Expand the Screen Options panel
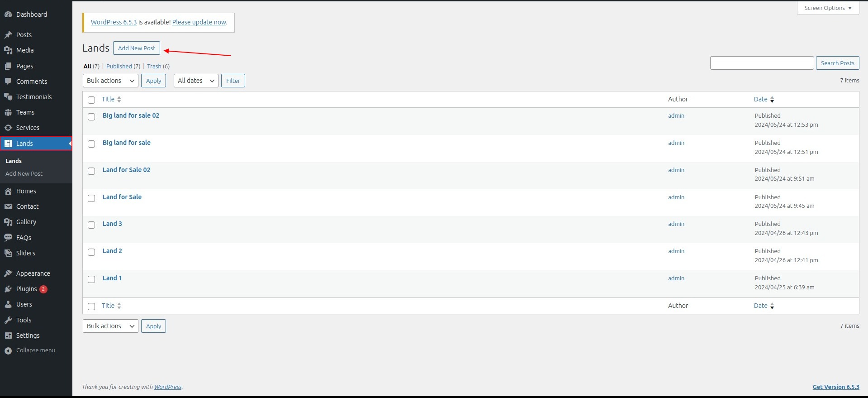Image resolution: width=868 pixels, height=398 pixels. pyautogui.click(x=828, y=8)
